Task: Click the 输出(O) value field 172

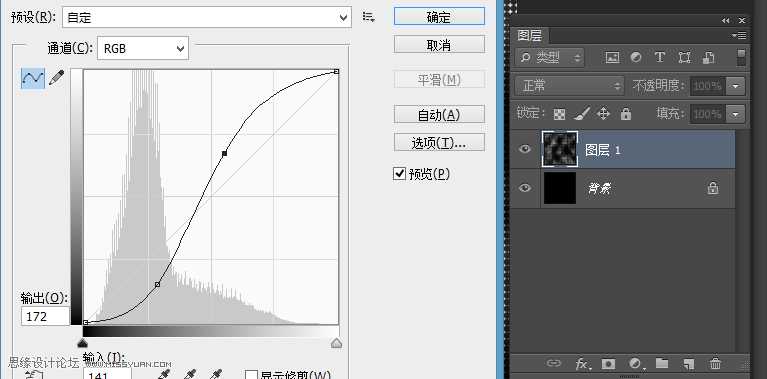Action: 45,316
